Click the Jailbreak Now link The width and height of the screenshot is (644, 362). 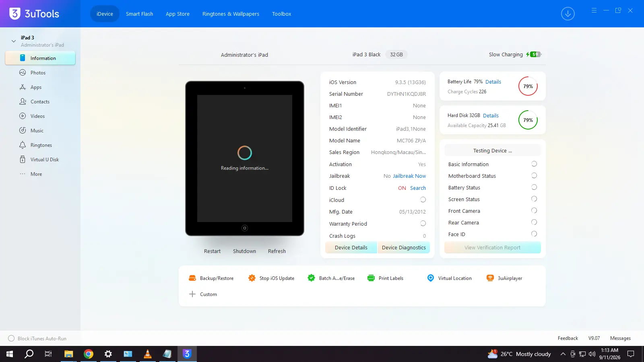tap(409, 176)
